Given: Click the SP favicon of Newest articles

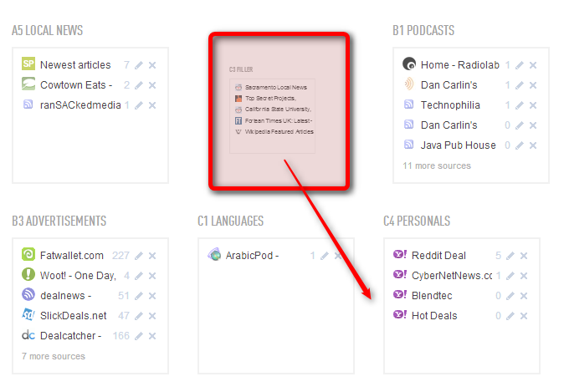Looking at the screenshot, I should [x=28, y=64].
